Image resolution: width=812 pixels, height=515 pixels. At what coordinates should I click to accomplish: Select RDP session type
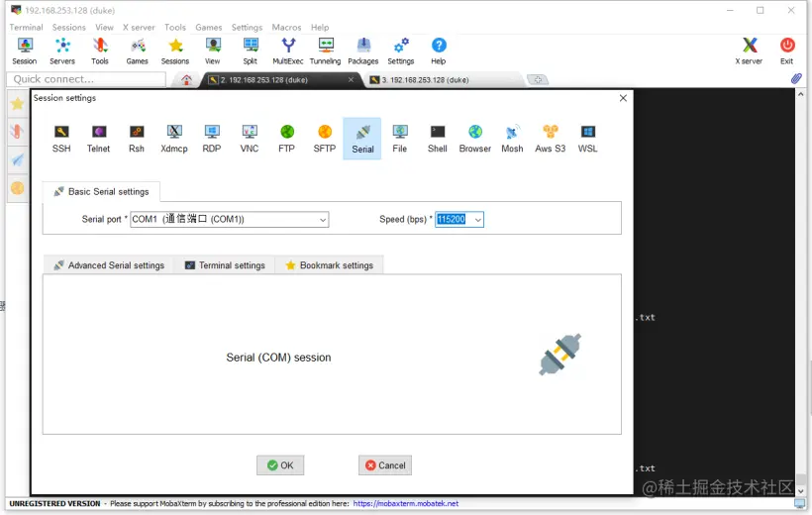(212, 139)
